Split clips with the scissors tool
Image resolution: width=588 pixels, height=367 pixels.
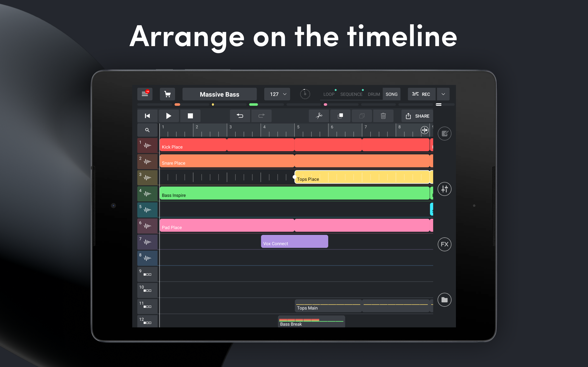click(319, 116)
